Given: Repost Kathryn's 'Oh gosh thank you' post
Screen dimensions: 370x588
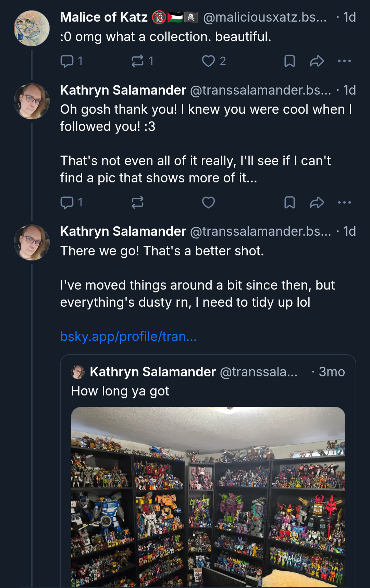Looking at the screenshot, I should click(137, 203).
